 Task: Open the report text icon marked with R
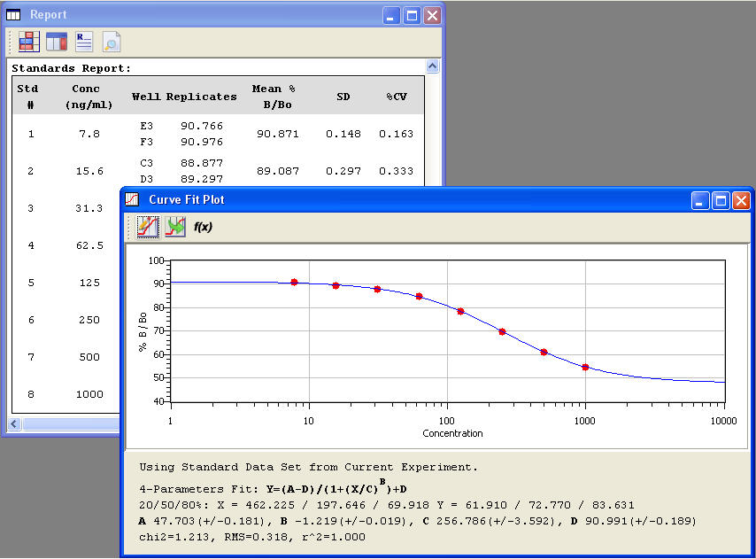click(84, 42)
